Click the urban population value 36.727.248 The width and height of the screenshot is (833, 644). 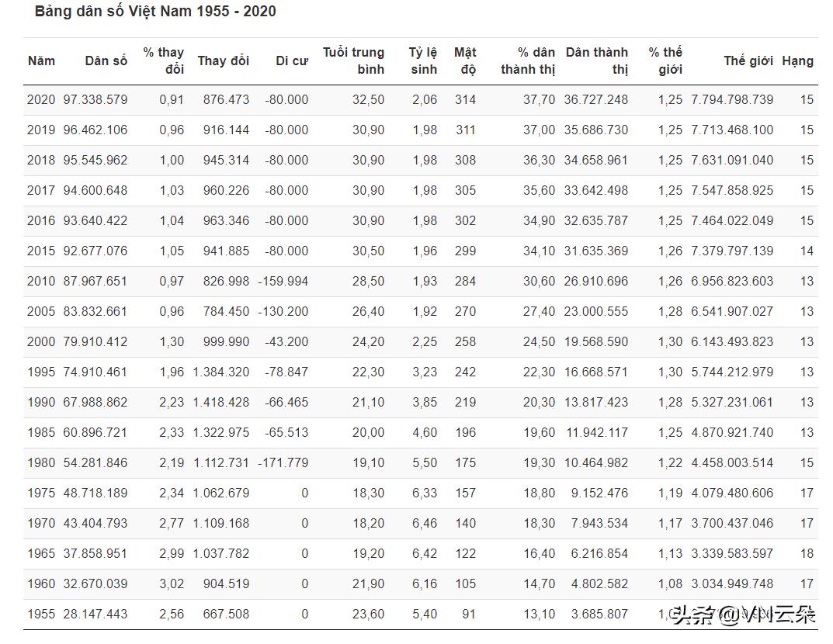point(596,100)
